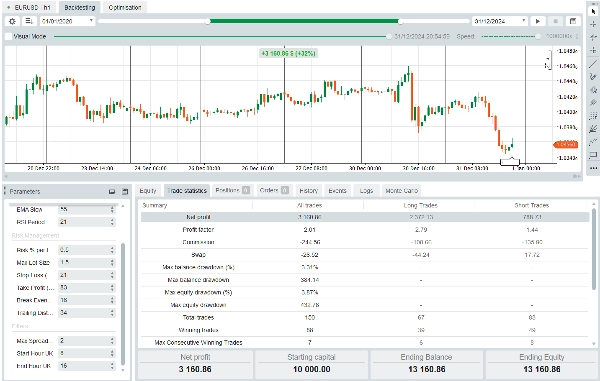Viewport: 600px width, 381px height.
Task: Click the Start Hour UK input field
Action: tap(87, 353)
